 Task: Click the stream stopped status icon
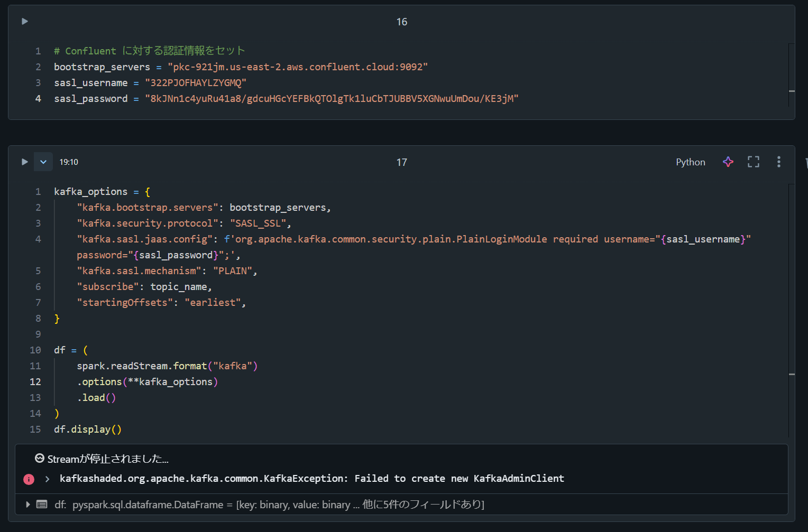point(40,458)
